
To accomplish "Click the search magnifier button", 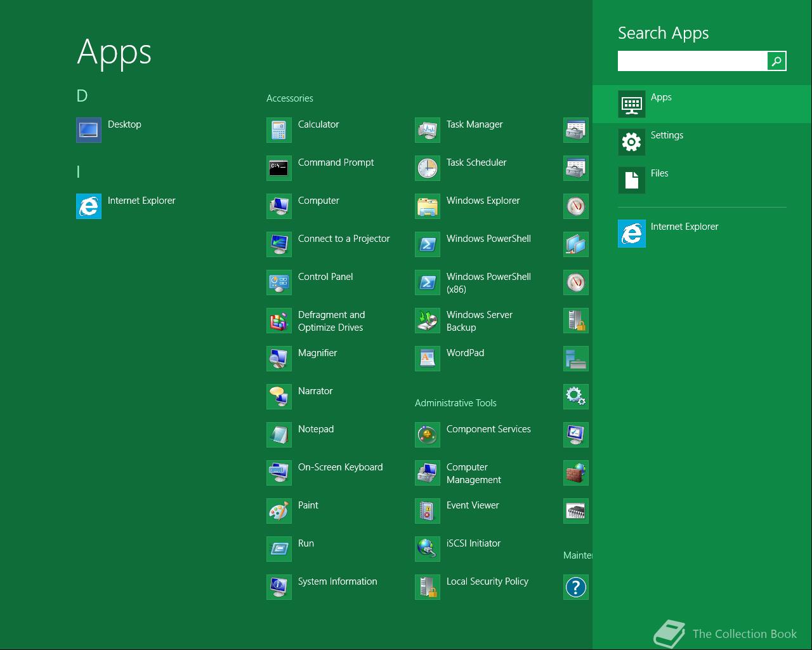I will [x=776, y=61].
